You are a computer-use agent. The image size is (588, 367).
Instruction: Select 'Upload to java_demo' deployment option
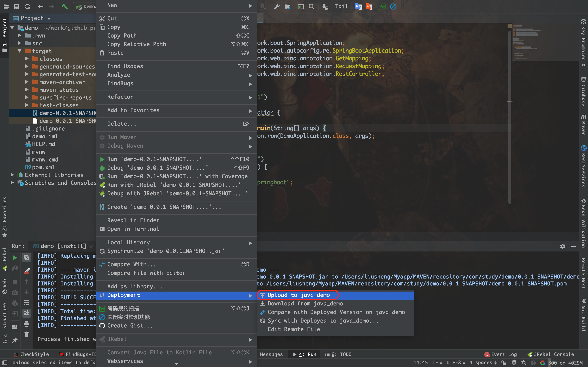(298, 295)
